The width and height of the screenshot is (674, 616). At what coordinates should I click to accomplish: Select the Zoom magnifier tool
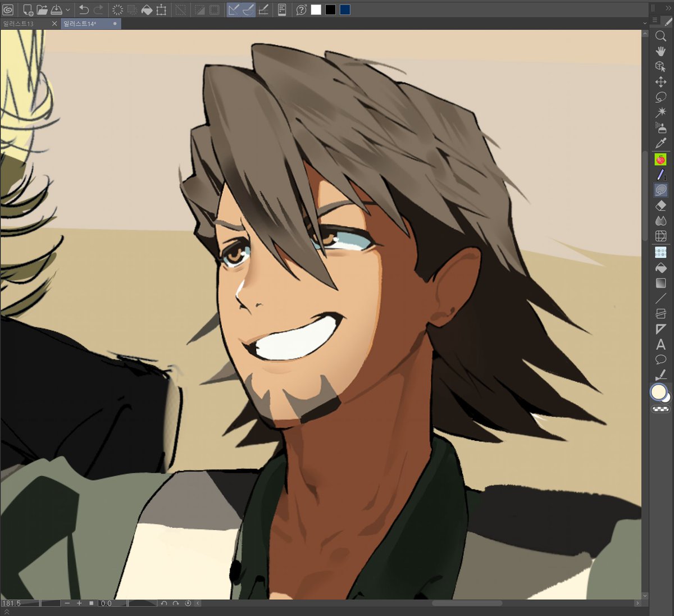coord(661,36)
